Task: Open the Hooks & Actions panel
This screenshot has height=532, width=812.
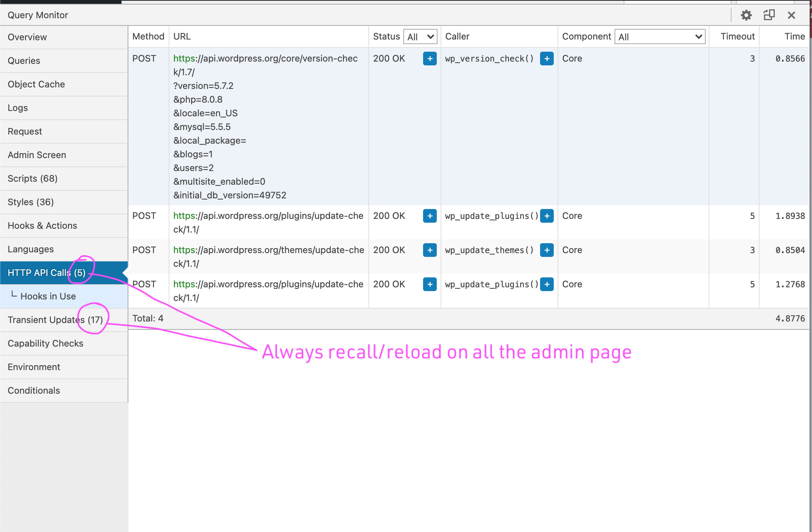Action: [42, 226]
